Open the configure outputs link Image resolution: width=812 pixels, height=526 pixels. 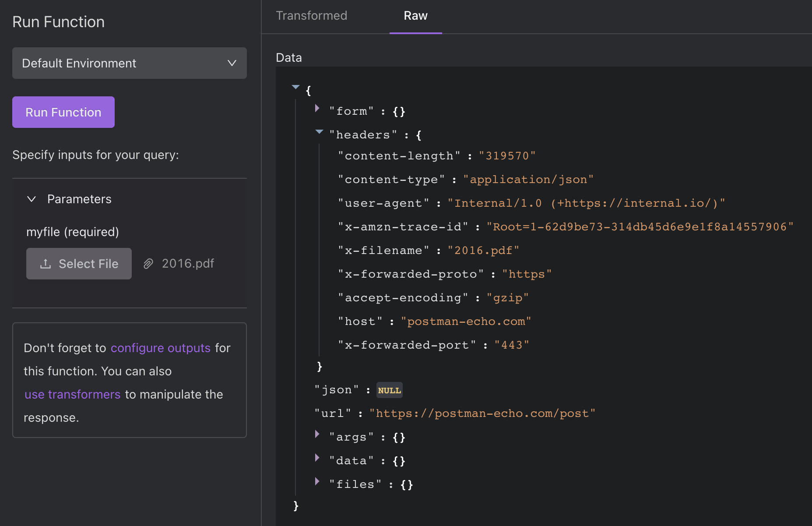160,348
